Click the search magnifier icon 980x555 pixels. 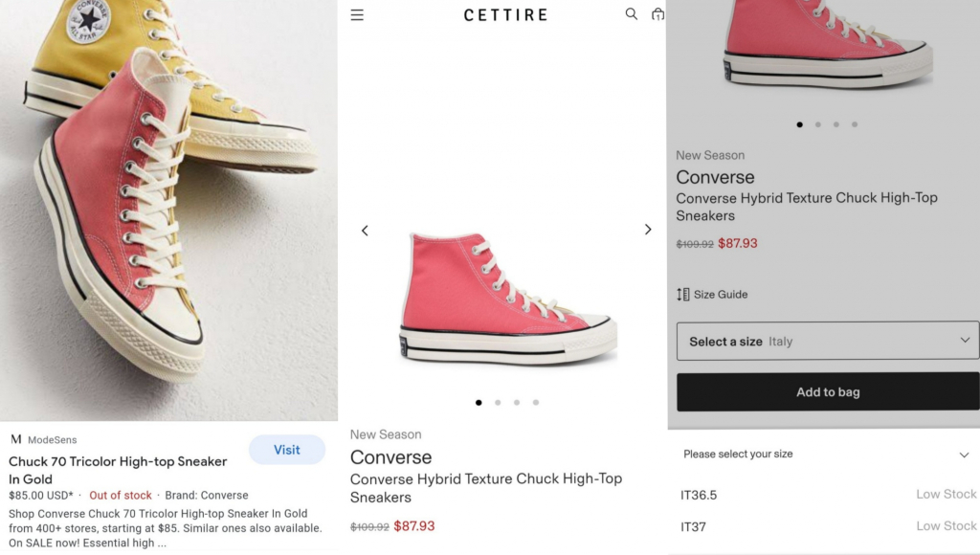631,14
